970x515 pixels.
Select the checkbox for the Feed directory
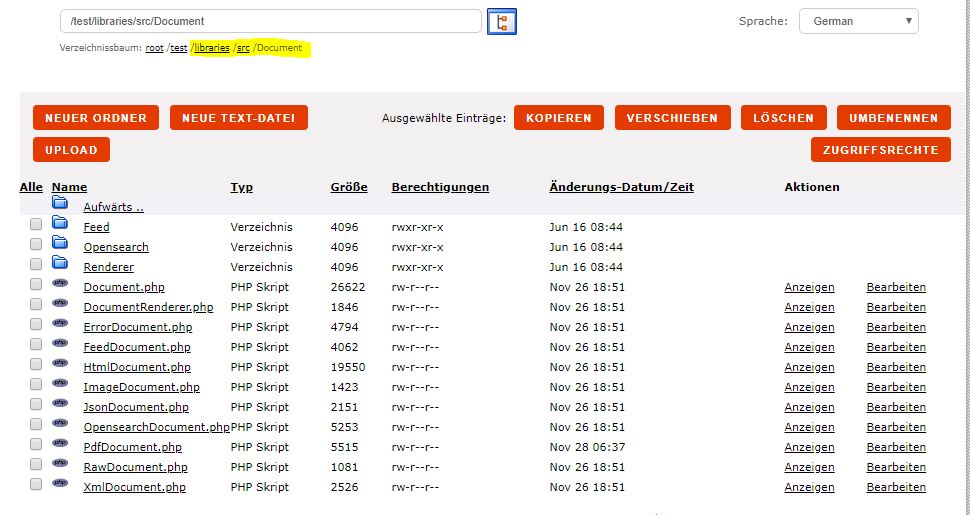coord(36,225)
